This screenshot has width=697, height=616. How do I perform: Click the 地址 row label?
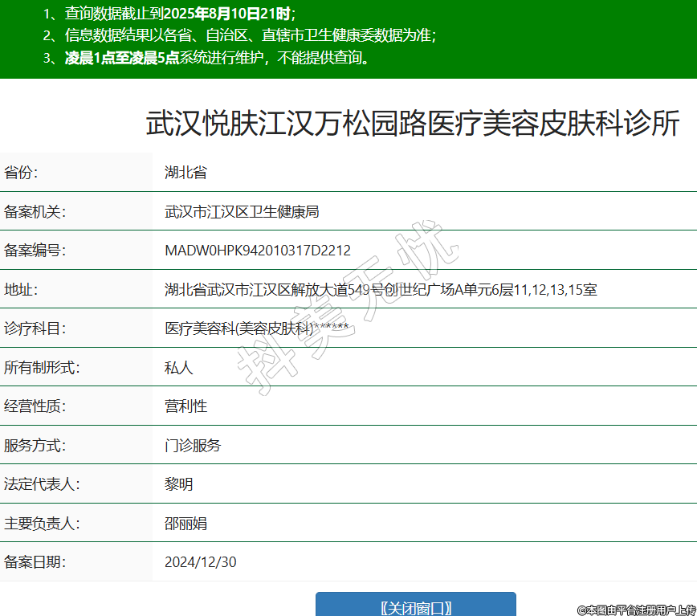coord(20,290)
